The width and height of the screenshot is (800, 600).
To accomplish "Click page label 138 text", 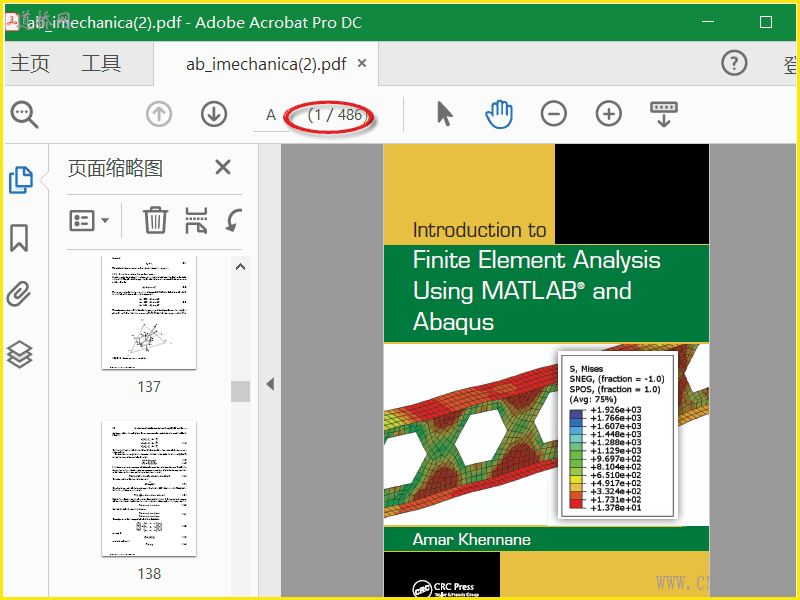I will point(149,574).
